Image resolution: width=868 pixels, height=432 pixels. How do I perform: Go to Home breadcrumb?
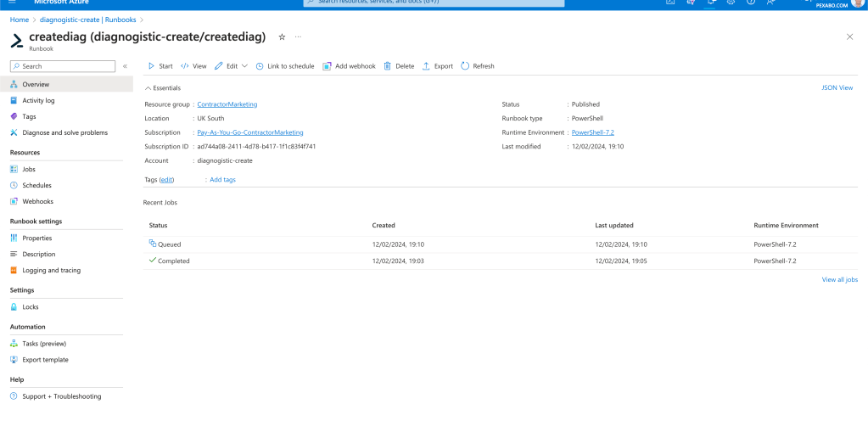click(20, 20)
